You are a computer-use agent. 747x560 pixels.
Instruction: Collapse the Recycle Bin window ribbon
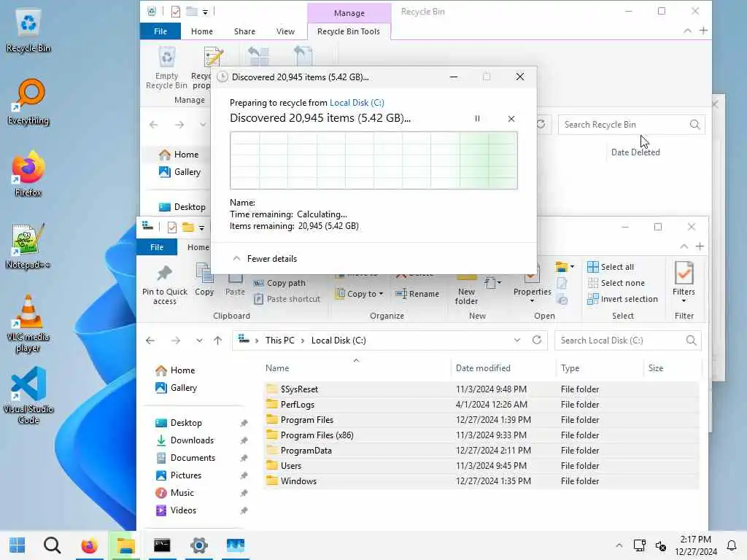[687, 31]
